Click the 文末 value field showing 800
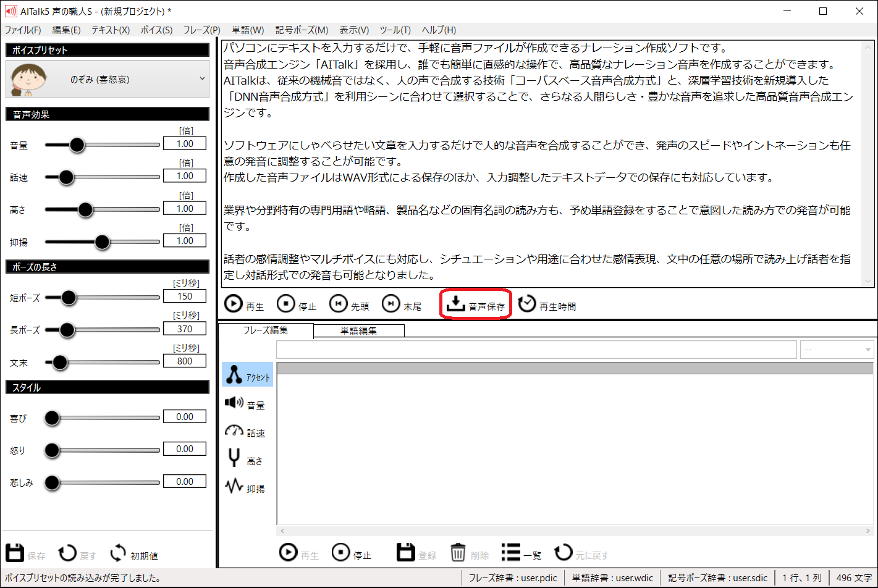Image resolution: width=878 pixels, height=588 pixels. coord(185,361)
